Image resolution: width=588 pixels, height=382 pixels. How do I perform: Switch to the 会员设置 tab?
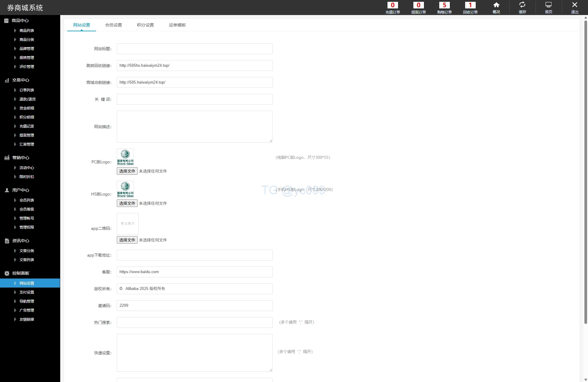pos(114,25)
